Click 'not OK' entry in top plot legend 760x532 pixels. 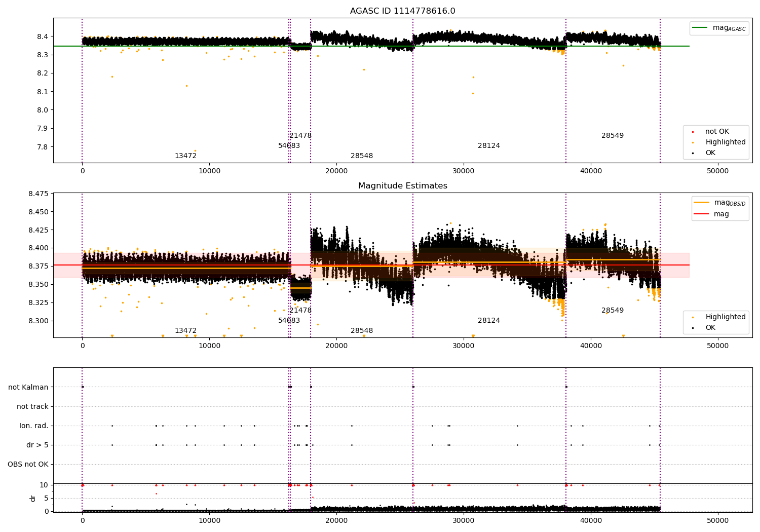click(717, 132)
